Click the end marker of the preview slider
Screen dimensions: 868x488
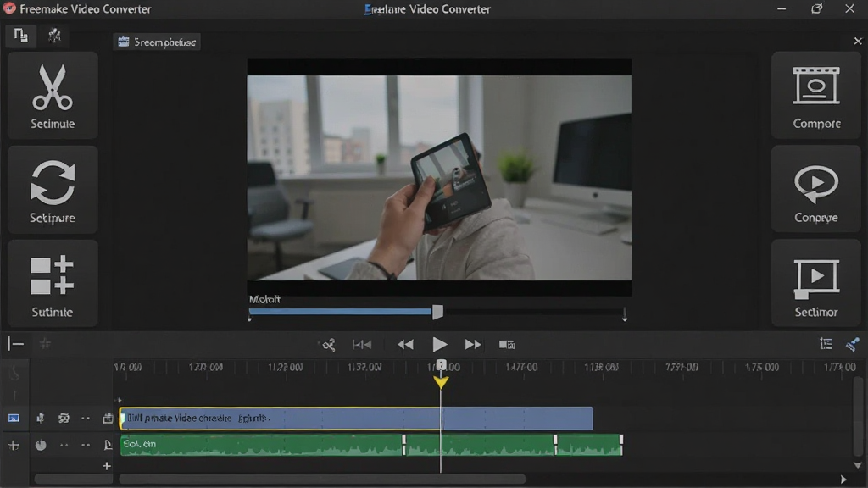pos(625,314)
